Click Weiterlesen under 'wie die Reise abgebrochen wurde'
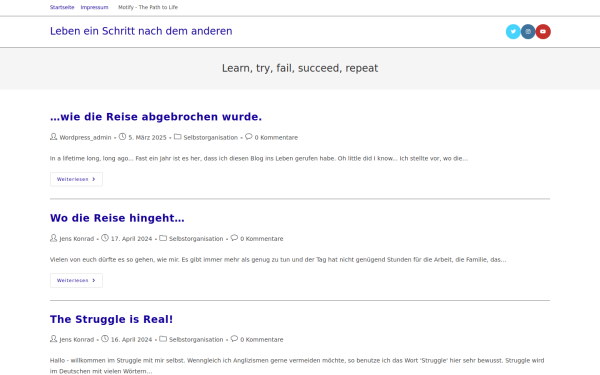The width and height of the screenshot is (600, 375). click(76, 179)
